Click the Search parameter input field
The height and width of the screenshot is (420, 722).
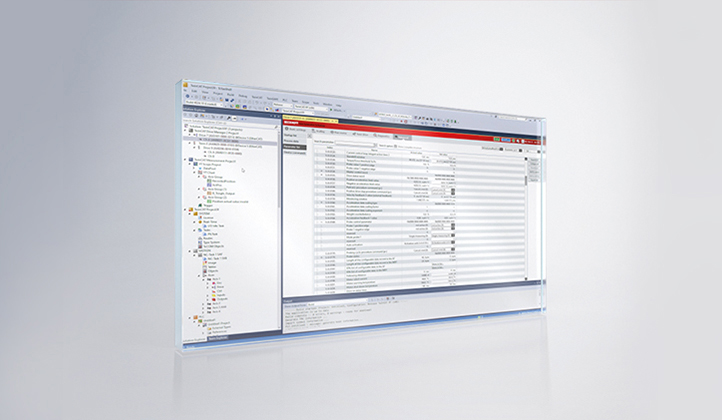(355, 145)
